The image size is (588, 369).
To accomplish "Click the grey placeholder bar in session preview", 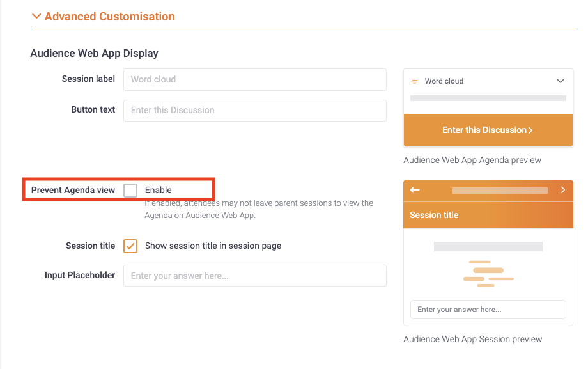I will [488, 247].
